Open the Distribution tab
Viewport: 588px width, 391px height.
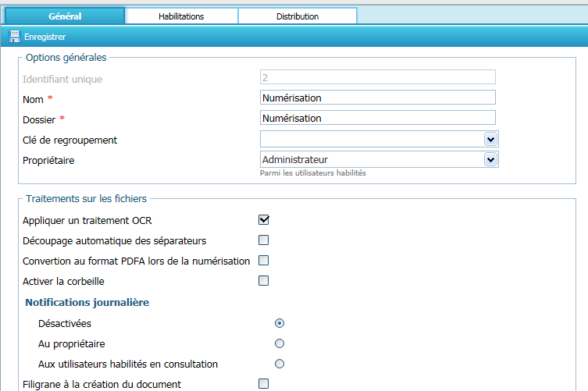click(297, 16)
